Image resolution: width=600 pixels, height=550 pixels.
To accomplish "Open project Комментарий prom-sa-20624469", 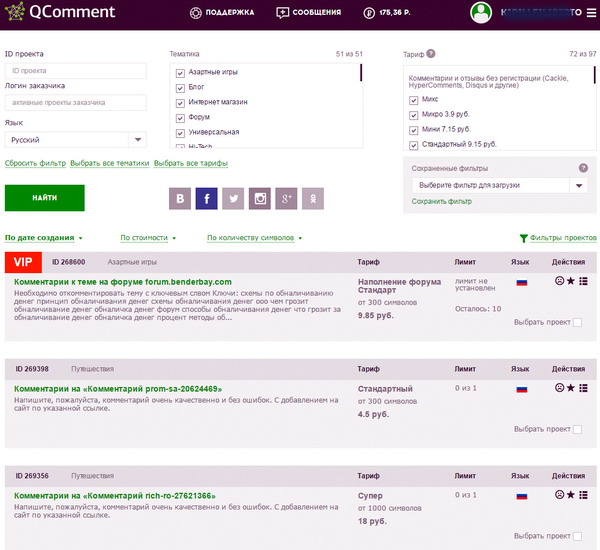I will (118, 389).
